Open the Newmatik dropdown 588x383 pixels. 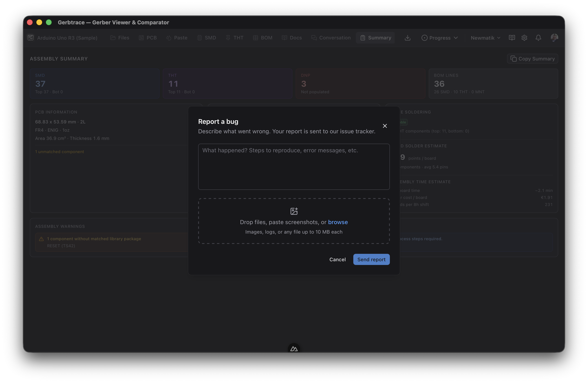pos(485,38)
